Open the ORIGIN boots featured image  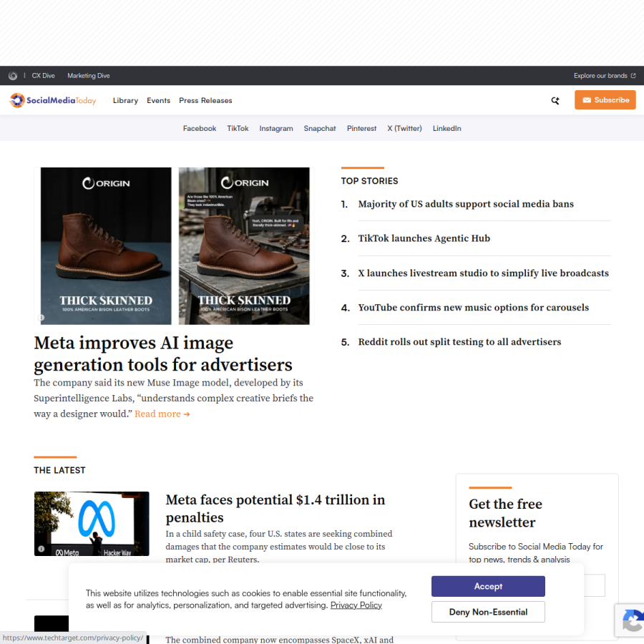click(174, 246)
